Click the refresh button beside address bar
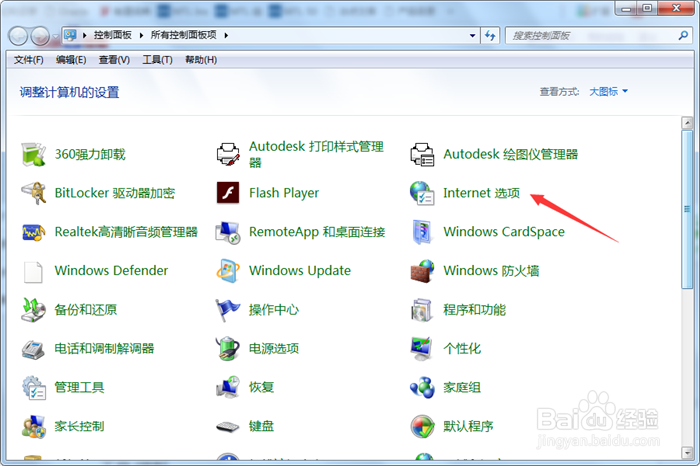The height and width of the screenshot is (466, 700). [x=490, y=36]
